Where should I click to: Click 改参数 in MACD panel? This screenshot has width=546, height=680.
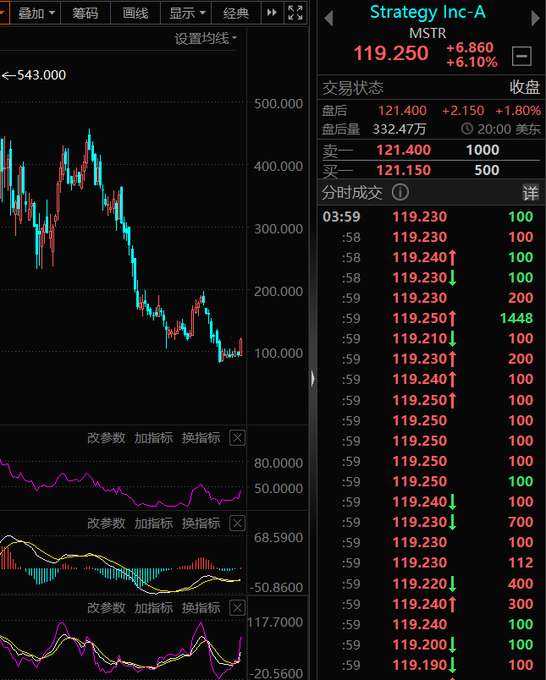(x=106, y=523)
